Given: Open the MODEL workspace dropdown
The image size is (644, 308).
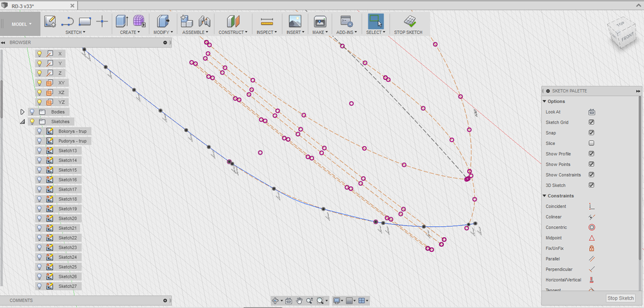Looking at the screenshot, I should (21, 24).
